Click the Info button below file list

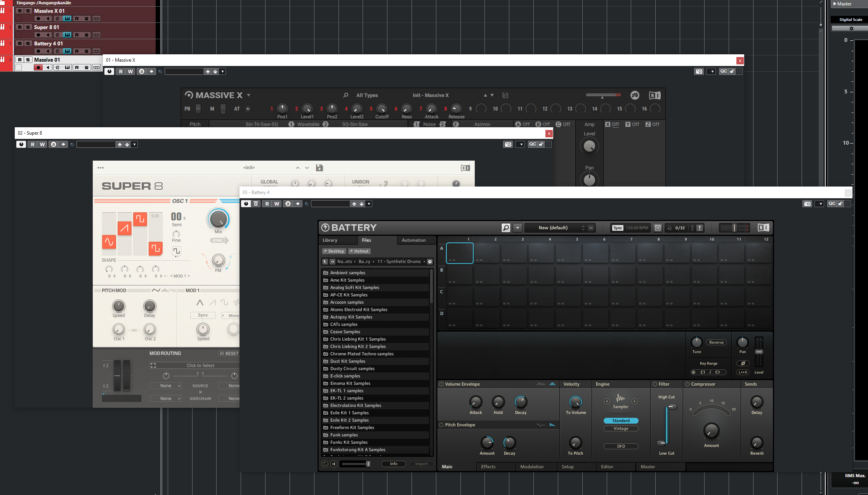click(x=393, y=464)
